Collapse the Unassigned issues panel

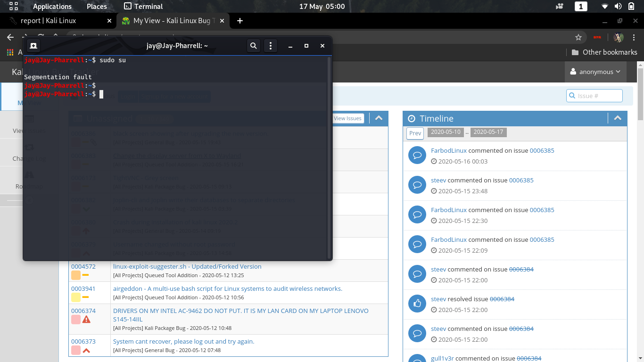[x=379, y=118]
